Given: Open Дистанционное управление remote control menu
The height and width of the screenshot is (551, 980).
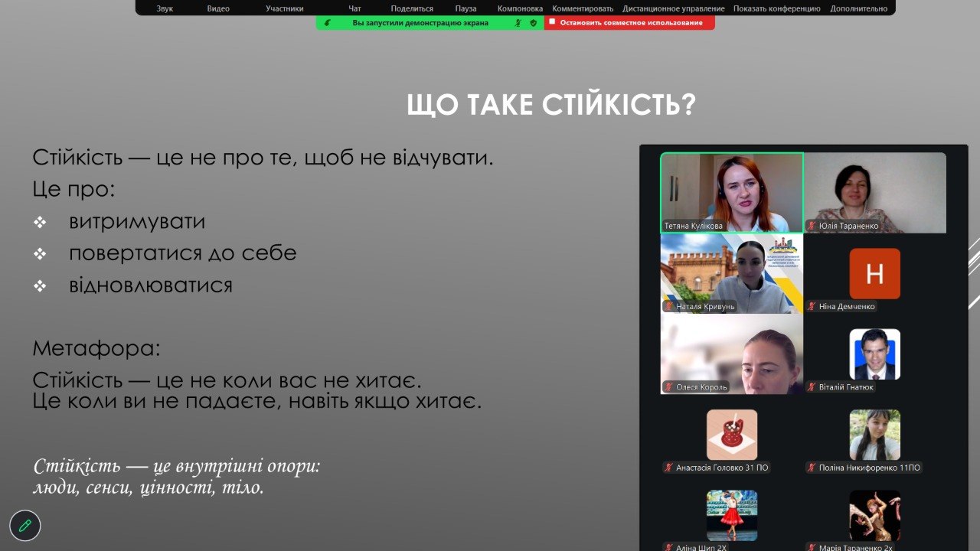Looking at the screenshot, I should (673, 8).
